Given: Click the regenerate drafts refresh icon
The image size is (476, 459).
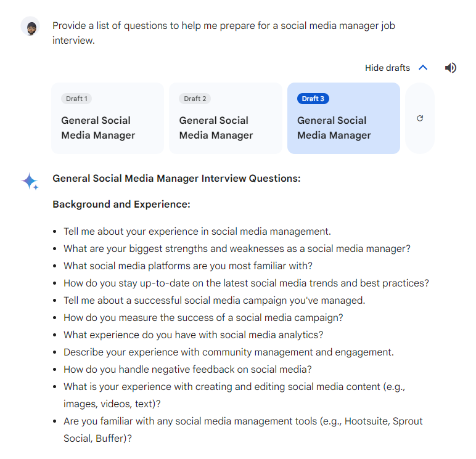Looking at the screenshot, I should [420, 118].
